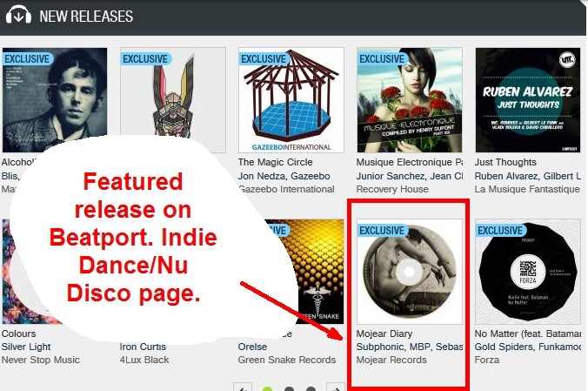Open The Magic Circle release title
The image size is (588, 391).
pos(275,162)
